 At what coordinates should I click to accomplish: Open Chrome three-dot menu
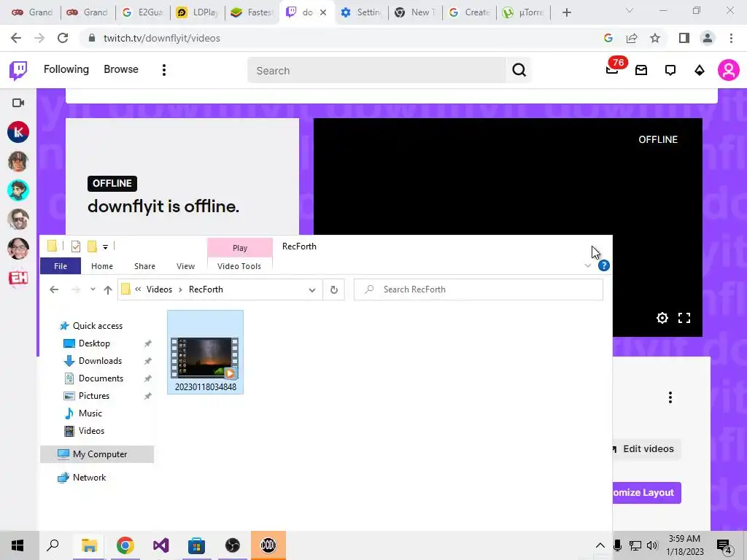point(731,38)
